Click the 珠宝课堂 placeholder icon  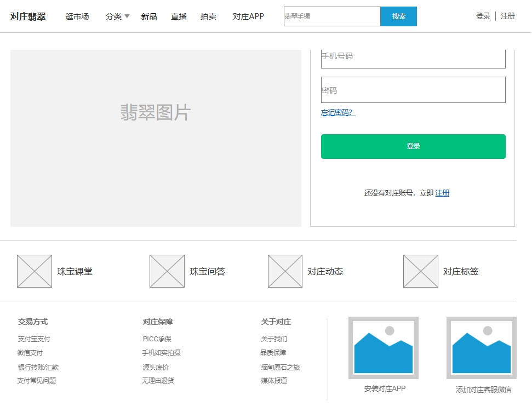click(35, 271)
